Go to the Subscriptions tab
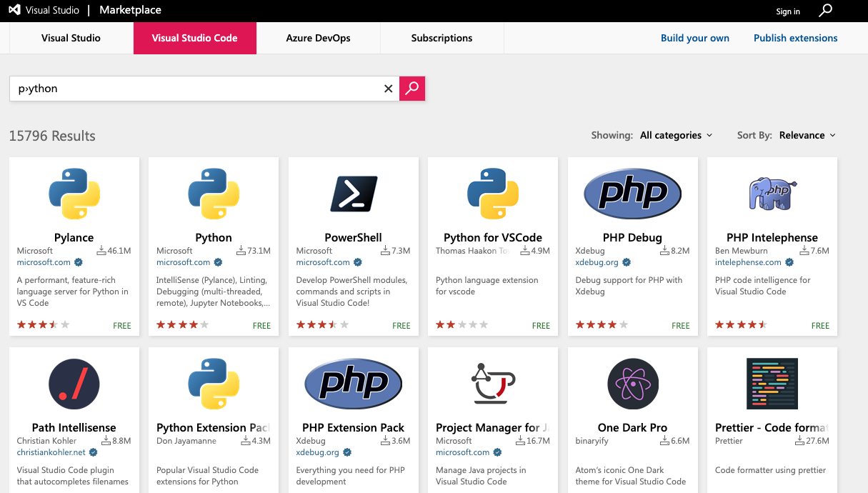The width and height of the screenshot is (868, 493). (x=442, y=38)
